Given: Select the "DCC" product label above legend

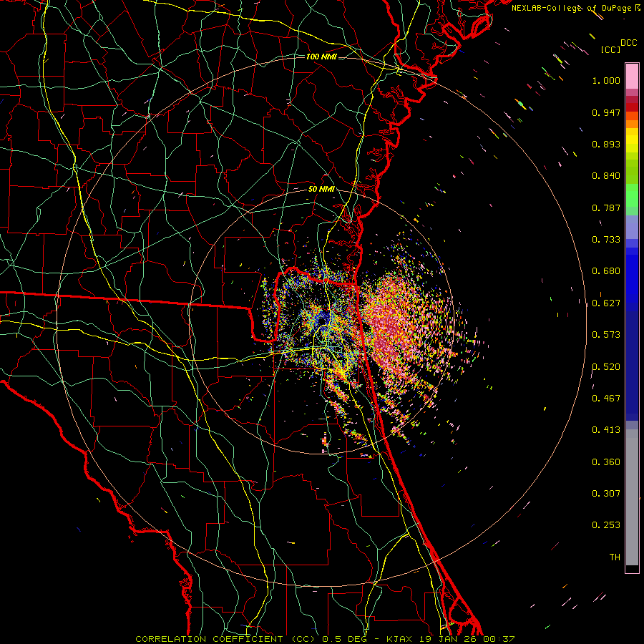Looking at the screenshot, I should pyautogui.click(x=628, y=43).
